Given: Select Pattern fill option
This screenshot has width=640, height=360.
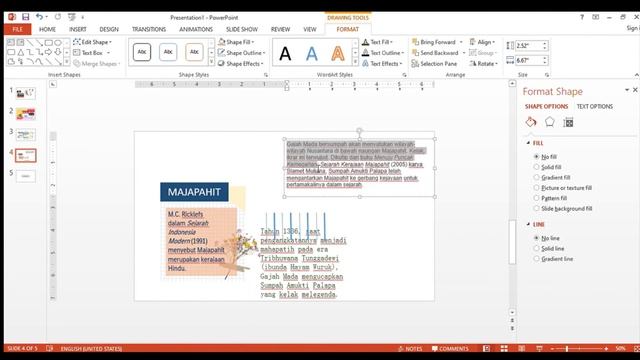Looking at the screenshot, I should tap(550, 198).
